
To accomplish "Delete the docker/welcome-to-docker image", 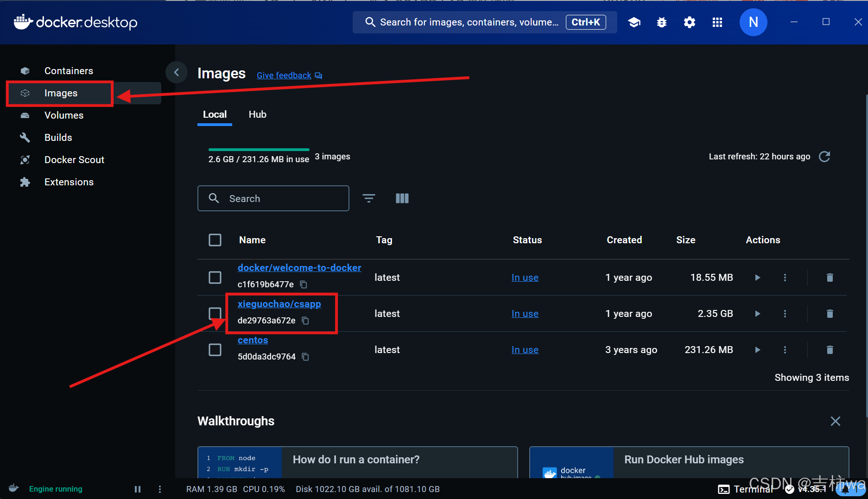I will (830, 277).
